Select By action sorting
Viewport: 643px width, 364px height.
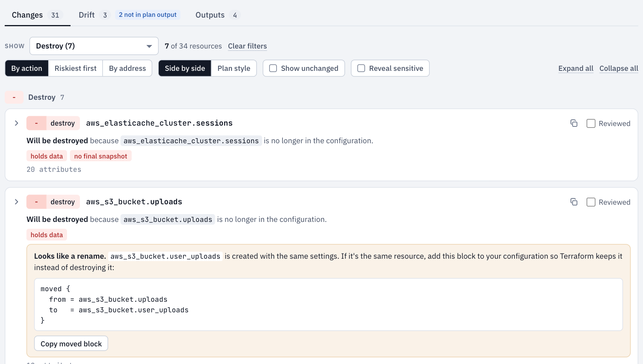(27, 68)
